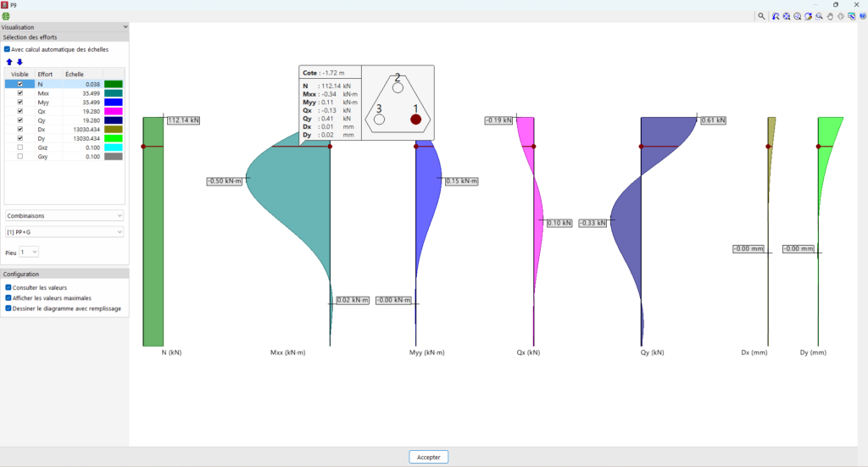Select pile 3 in the triangular cap diagram
This screenshot has height=467, width=868.
tap(379, 119)
